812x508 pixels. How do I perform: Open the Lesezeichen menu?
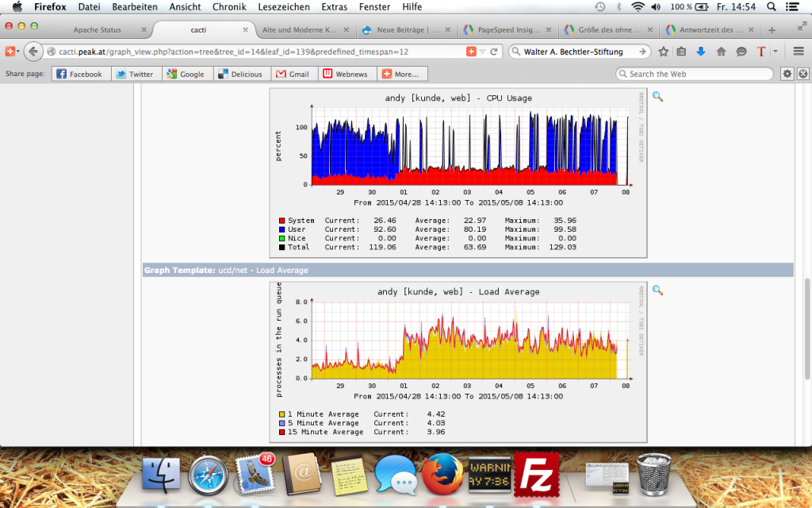pos(285,6)
